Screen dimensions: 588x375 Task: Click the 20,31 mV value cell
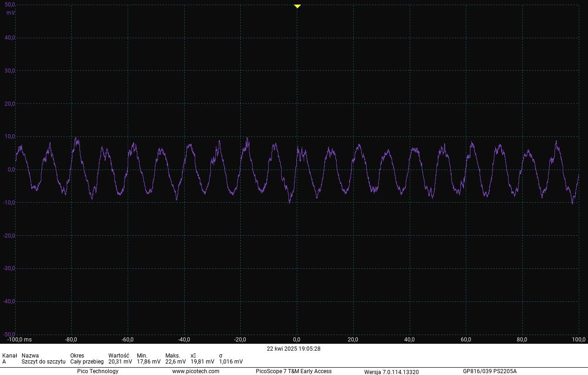point(120,362)
